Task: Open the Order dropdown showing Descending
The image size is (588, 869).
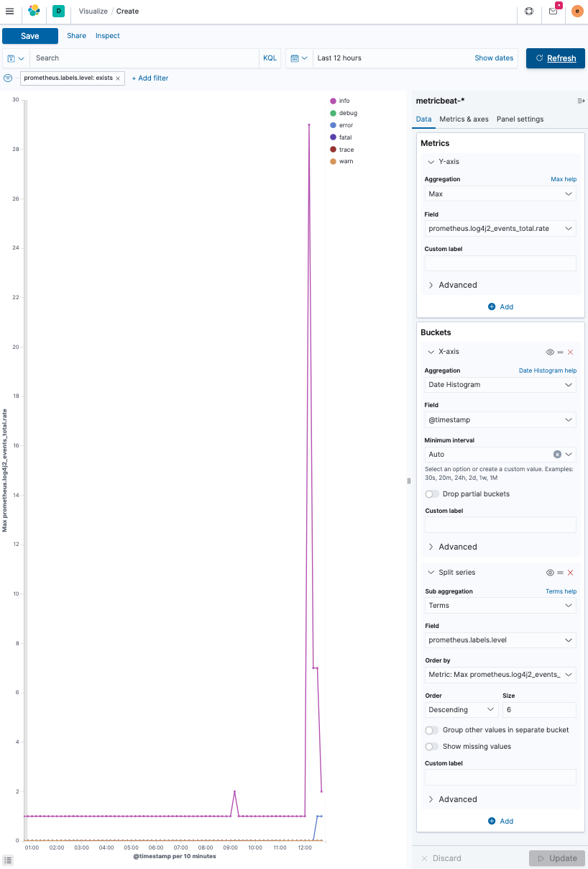Action: 460,709
